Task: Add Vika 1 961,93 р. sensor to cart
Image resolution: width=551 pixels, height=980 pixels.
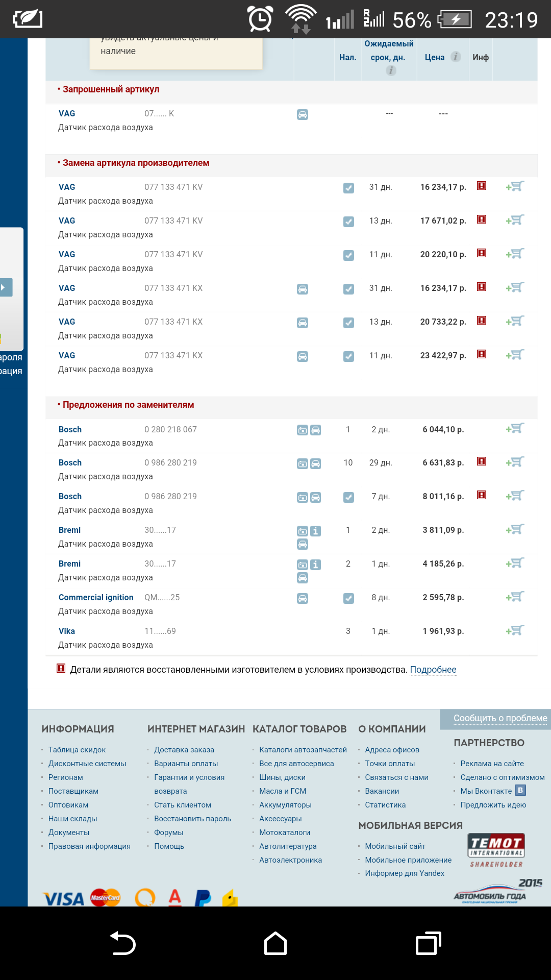Action: (x=515, y=631)
